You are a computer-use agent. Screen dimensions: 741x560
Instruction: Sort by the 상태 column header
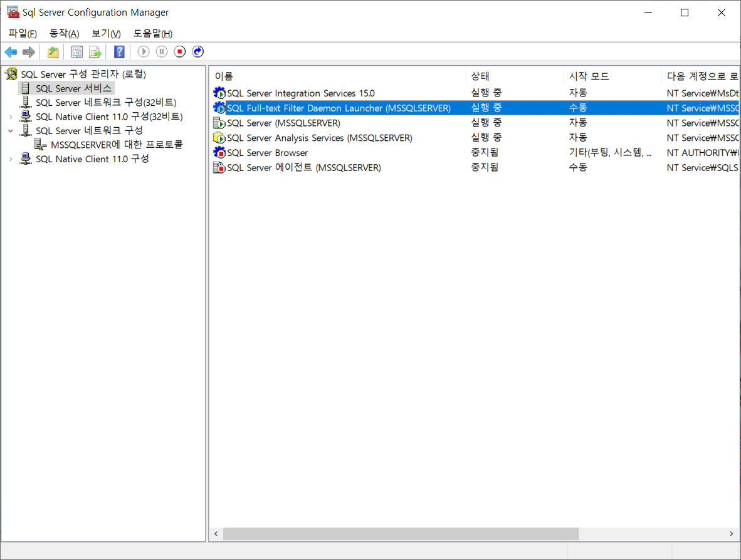(x=515, y=76)
